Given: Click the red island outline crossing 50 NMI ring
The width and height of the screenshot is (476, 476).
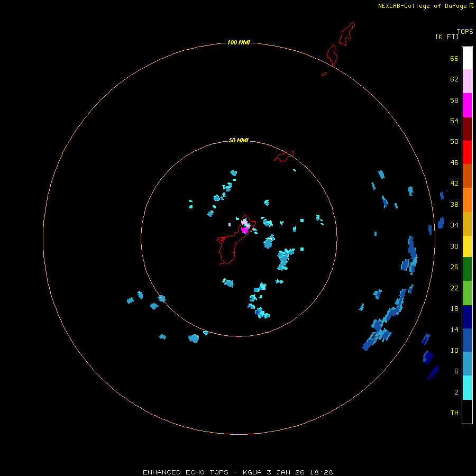Looking at the screenshot, I should 284,156.
